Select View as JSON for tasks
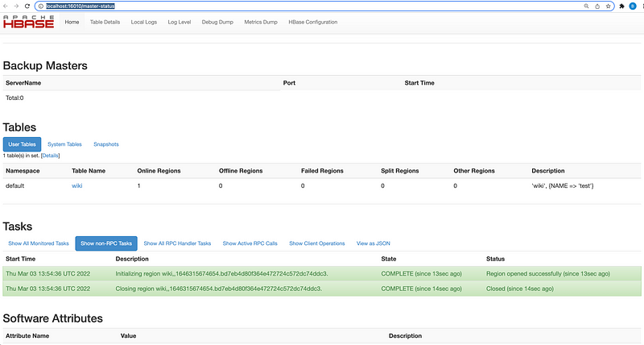 [374, 243]
